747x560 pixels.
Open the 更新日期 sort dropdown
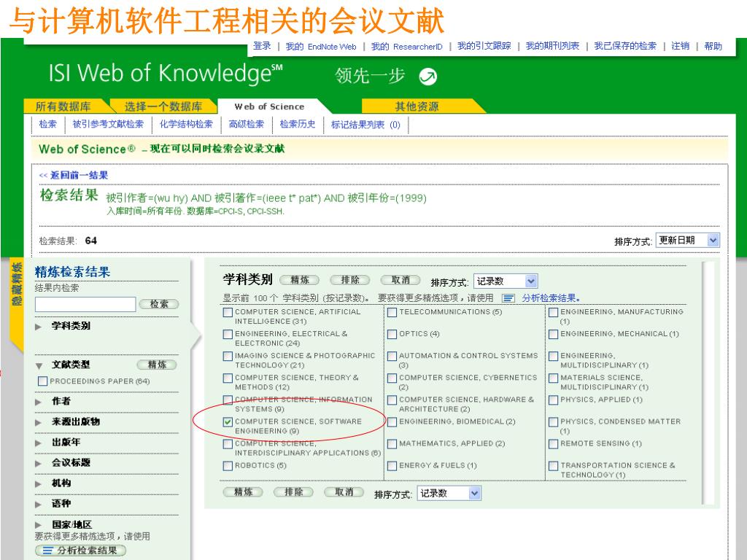(687, 241)
